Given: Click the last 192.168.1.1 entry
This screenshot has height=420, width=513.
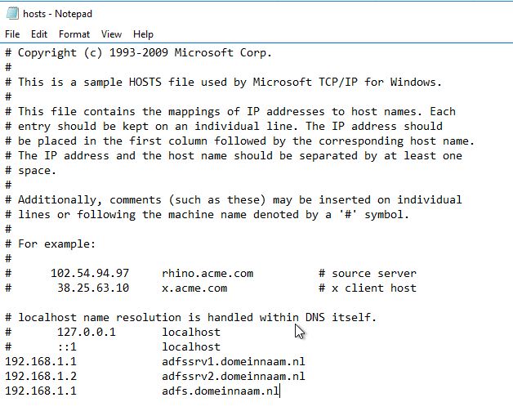Looking at the screenshot, I should tap(41, 391).
